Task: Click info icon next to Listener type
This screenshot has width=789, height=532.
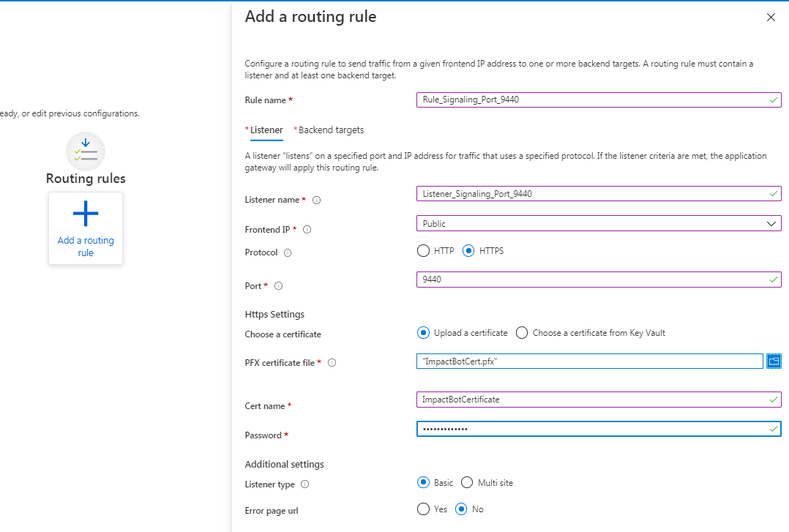Action: click(304, 484)
